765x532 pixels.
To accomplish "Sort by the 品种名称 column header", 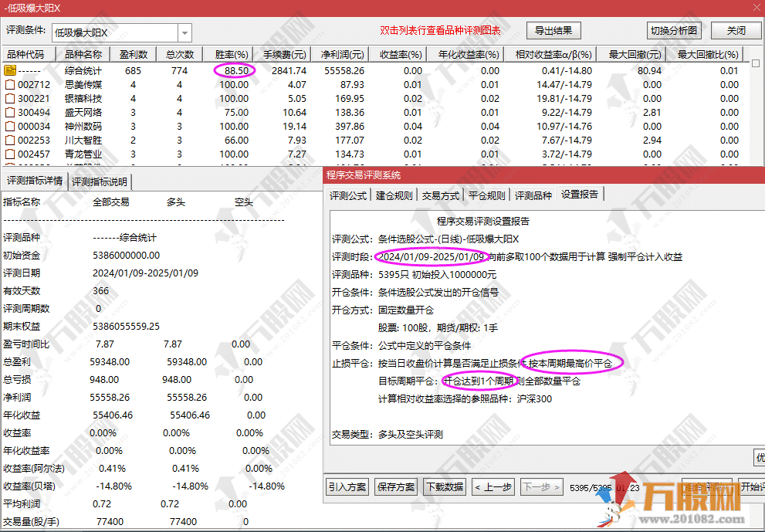I will tap(83, 54).
